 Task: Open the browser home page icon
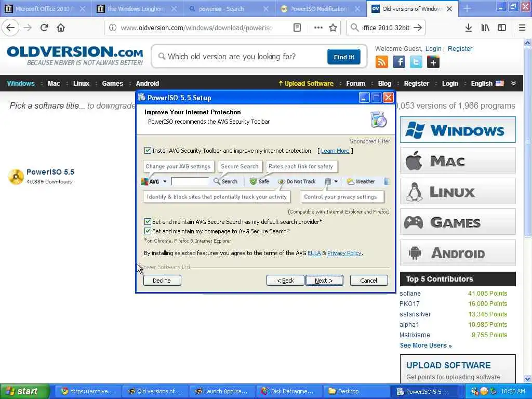coord(61,28)
